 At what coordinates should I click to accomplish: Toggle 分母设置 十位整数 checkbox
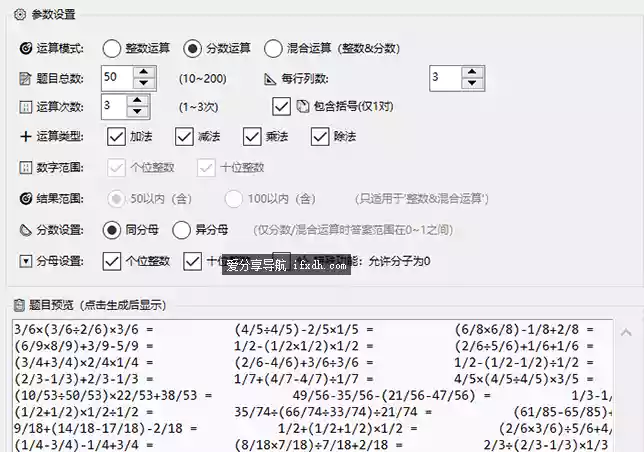(x=192, y=261)
